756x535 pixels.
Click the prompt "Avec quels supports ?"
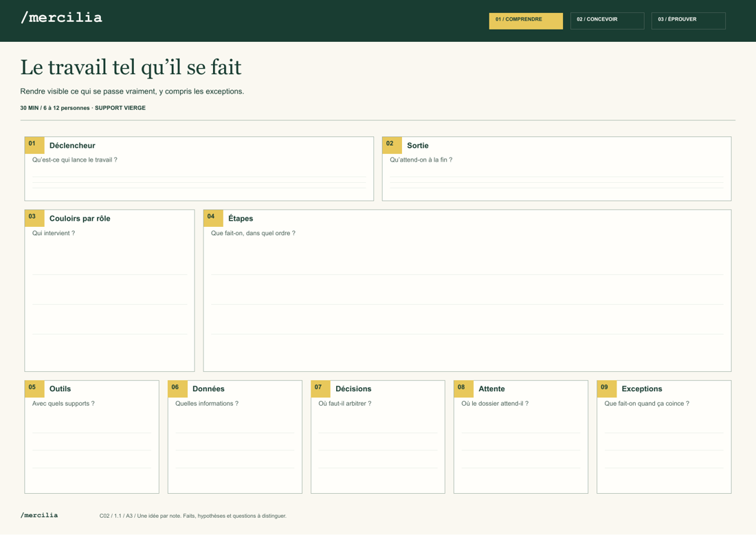click(x=63, y=403)
